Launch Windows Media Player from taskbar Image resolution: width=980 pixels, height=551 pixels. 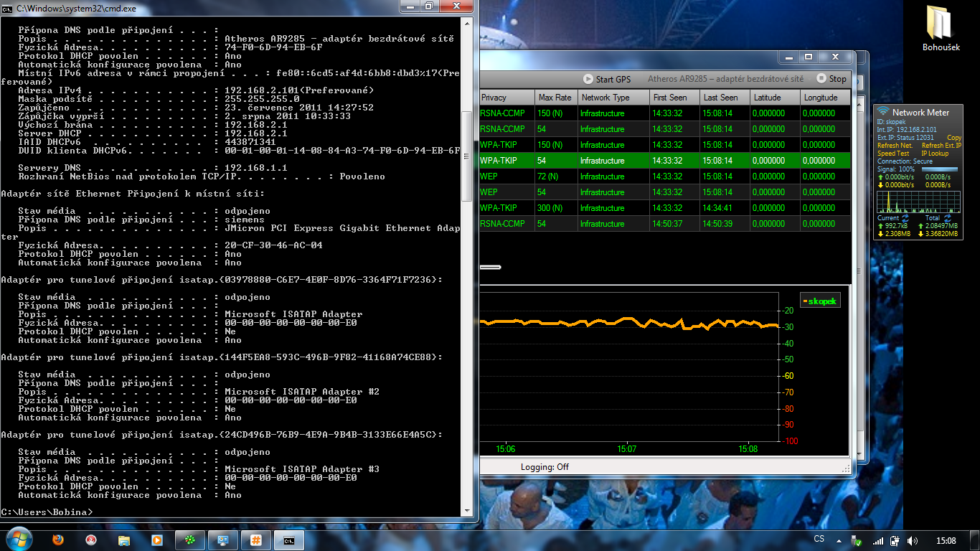point(156,540)
